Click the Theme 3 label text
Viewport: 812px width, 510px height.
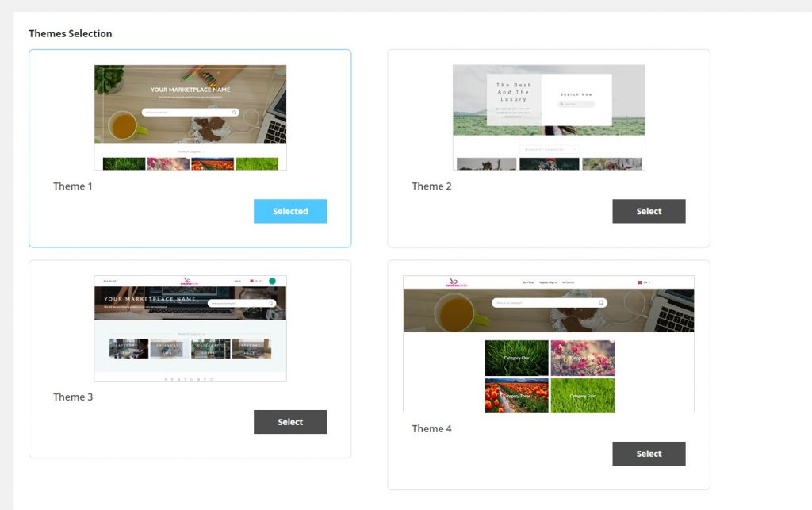coord(73,397)
